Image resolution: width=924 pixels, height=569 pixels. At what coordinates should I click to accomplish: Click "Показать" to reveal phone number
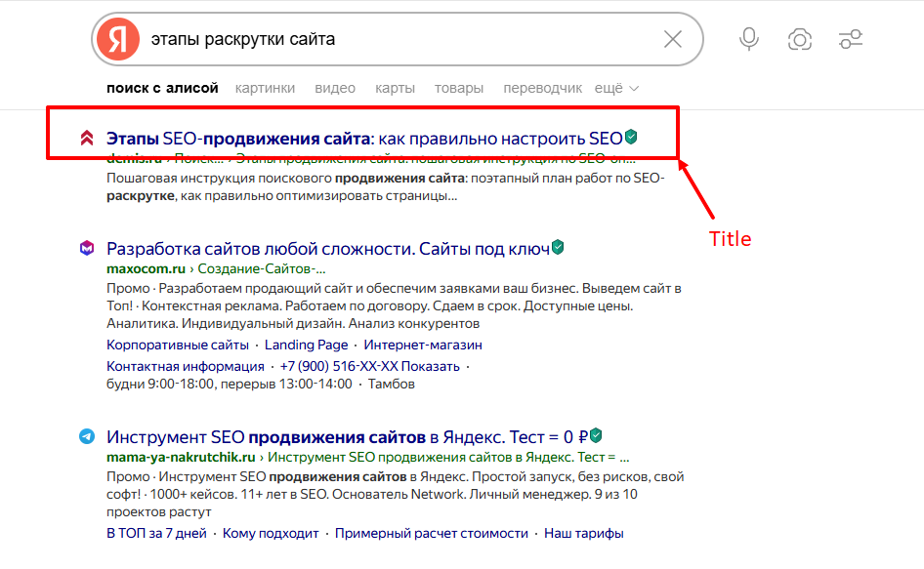point(430,366)
